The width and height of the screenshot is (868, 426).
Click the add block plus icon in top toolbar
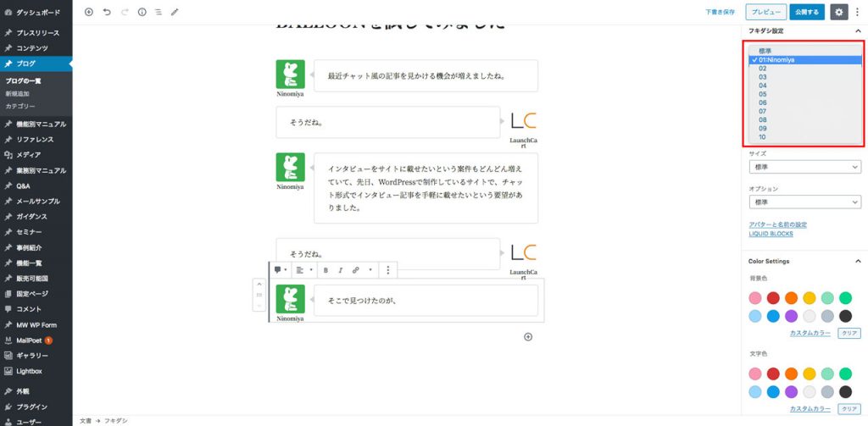(x=88, y=12)
